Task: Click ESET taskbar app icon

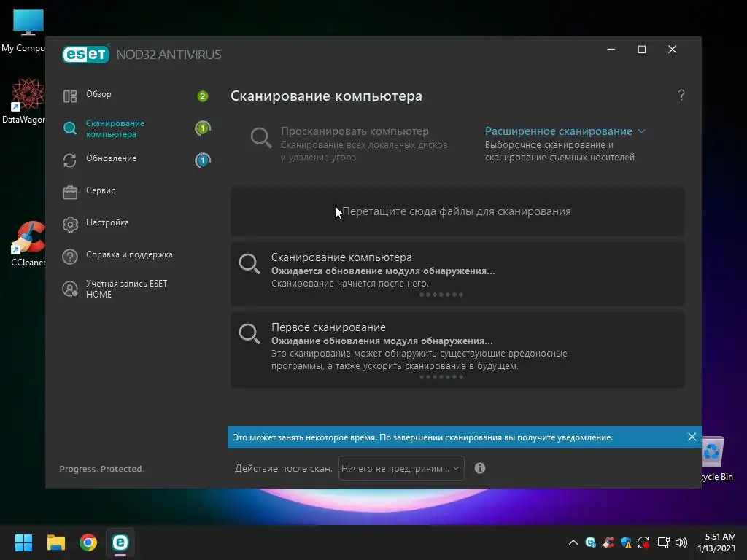Action: [120, 542]
